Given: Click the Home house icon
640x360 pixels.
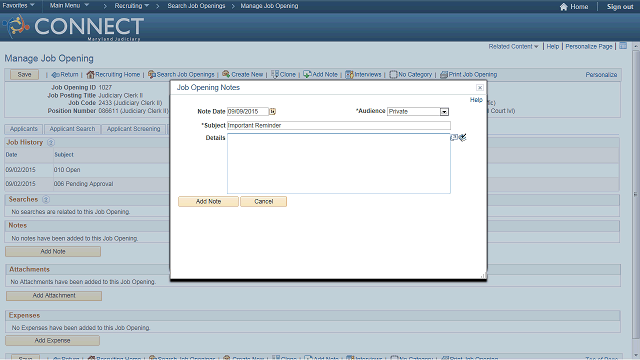Looking at the screenshot, I should (564, 7).
